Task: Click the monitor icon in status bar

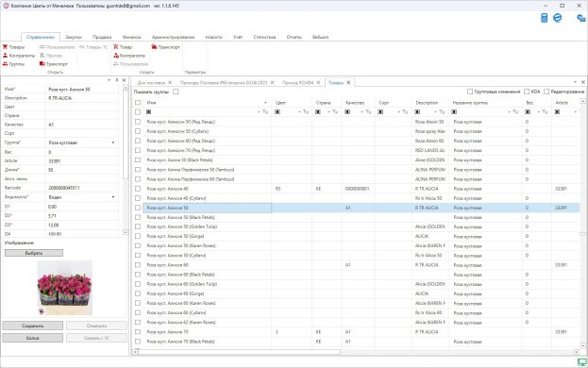Action: tap(581, 362)
